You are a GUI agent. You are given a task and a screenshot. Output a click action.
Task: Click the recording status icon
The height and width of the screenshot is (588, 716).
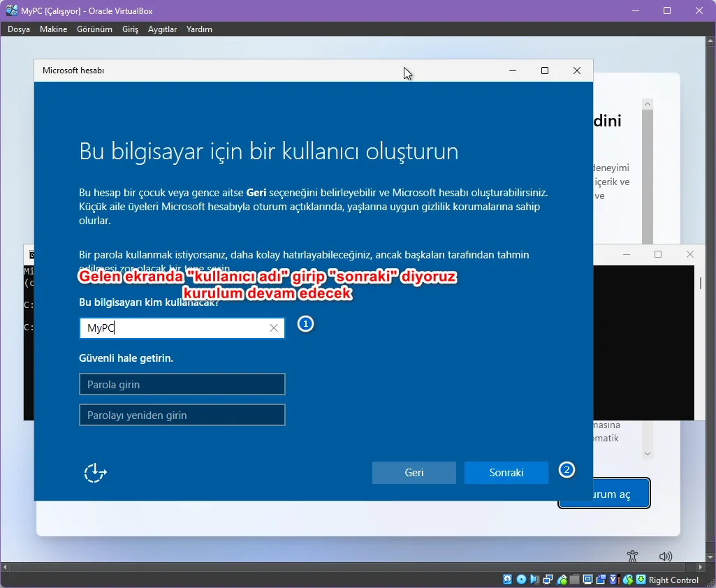tap(601, 580)
